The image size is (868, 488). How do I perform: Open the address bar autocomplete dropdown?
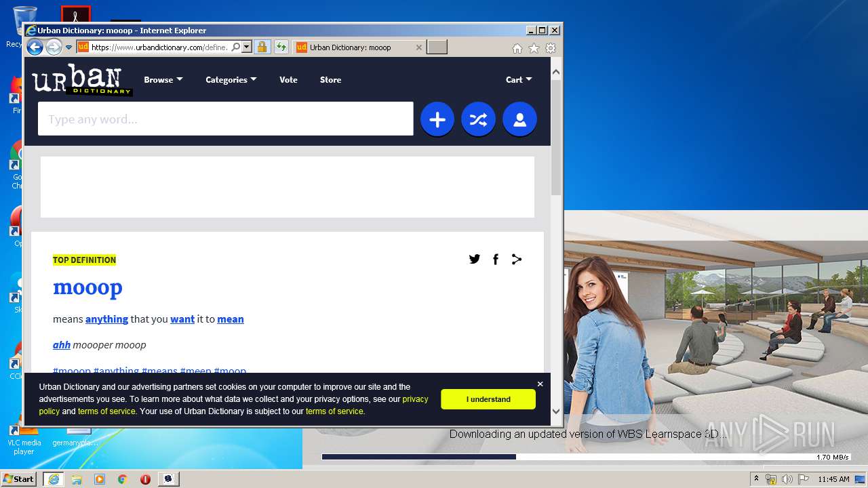pos(247,47)
